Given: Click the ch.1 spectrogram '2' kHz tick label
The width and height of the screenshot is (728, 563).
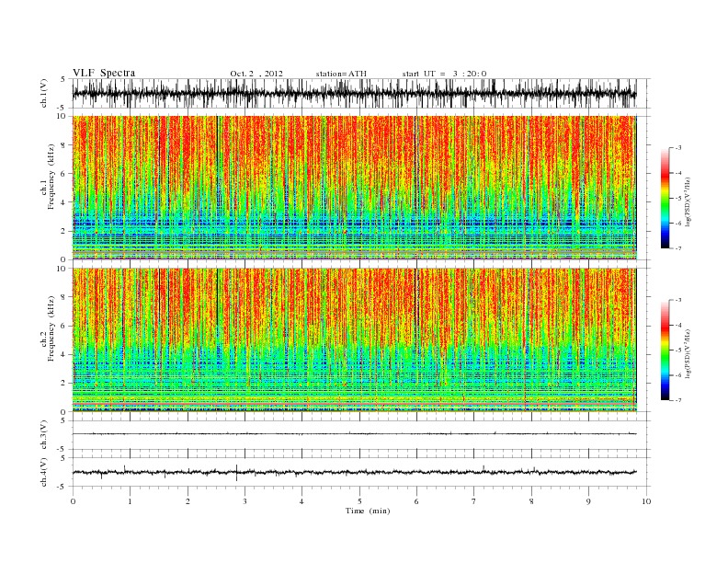Looking at the screenshot, I should (63, 231).
